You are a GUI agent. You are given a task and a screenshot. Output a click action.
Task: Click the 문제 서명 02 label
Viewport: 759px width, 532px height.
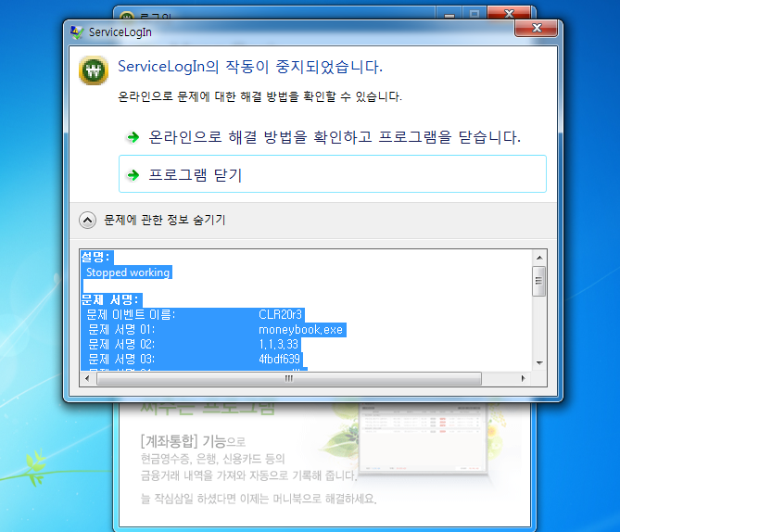click(121, 344)
